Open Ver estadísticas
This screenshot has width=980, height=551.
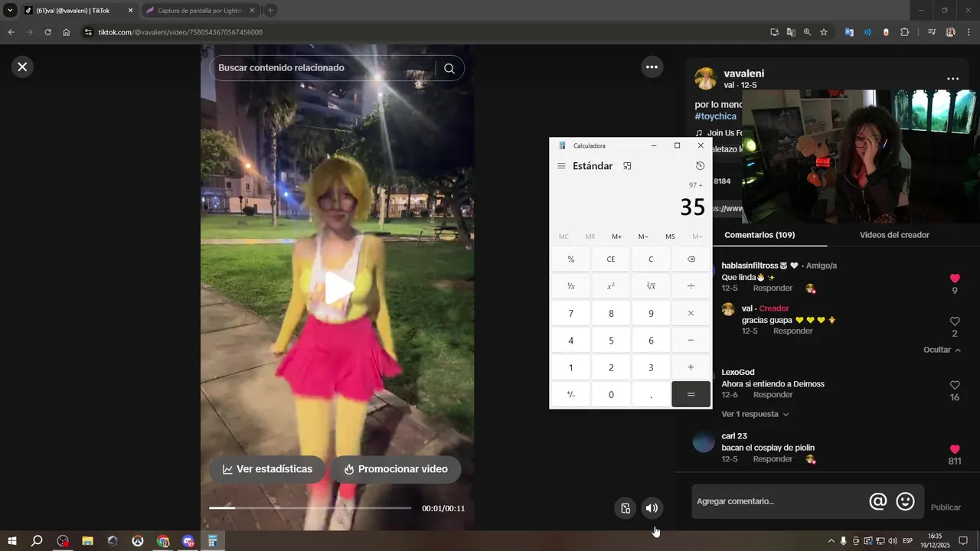pyautogui.click(x=267, y=469)
